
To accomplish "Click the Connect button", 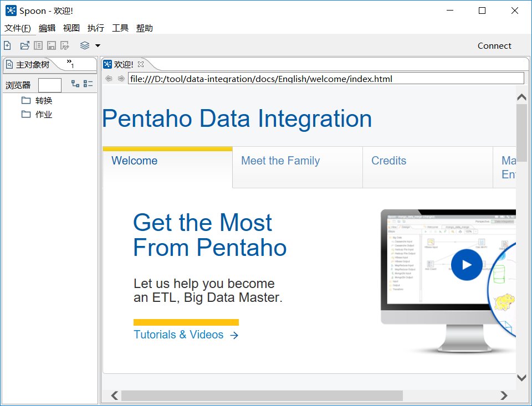I will click(x=494, y=46).
